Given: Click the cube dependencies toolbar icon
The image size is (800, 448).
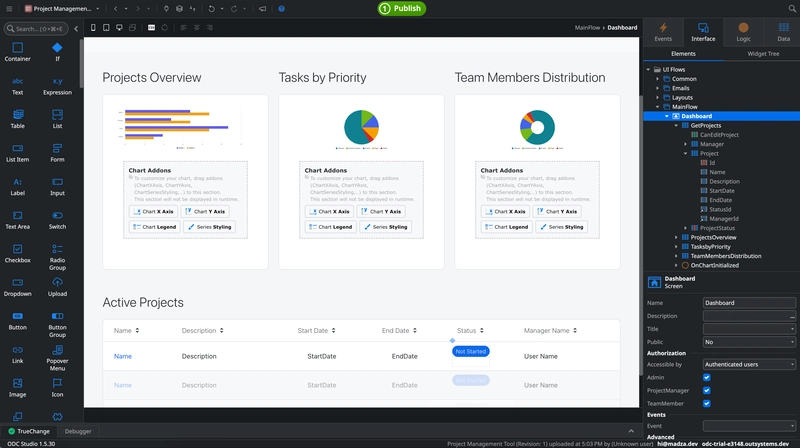Looking at the screenshot, I should [x=180, y=9].
